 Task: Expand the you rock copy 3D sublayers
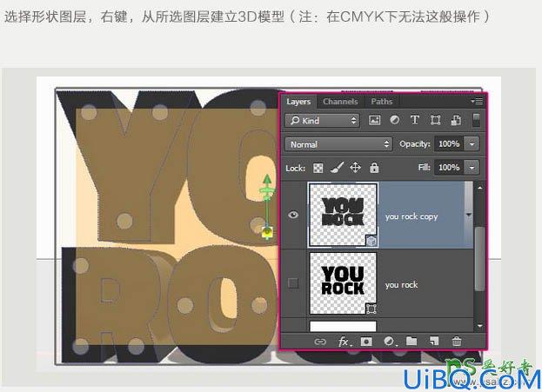[469, 215]
